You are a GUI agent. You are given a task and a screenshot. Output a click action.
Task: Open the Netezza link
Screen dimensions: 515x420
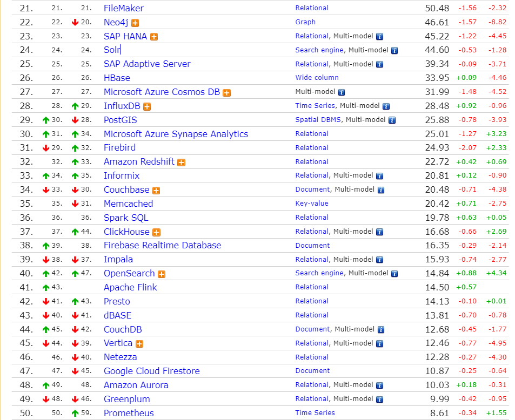click(x=120, y=357)
